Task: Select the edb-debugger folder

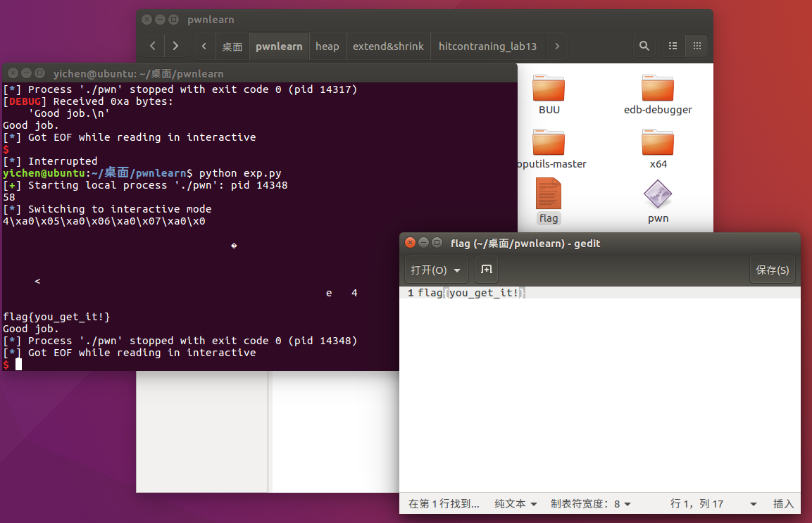Action: [x=658, y=94]
